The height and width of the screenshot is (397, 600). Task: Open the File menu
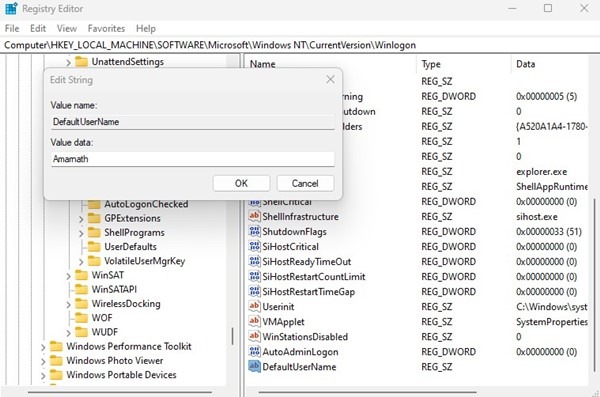(x=12, y=28)
